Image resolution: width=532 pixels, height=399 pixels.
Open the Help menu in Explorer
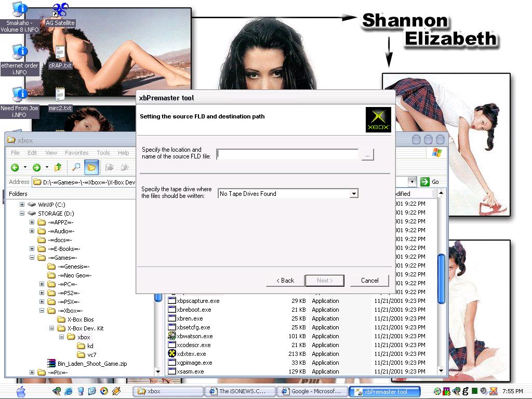[x=124, y=153]
